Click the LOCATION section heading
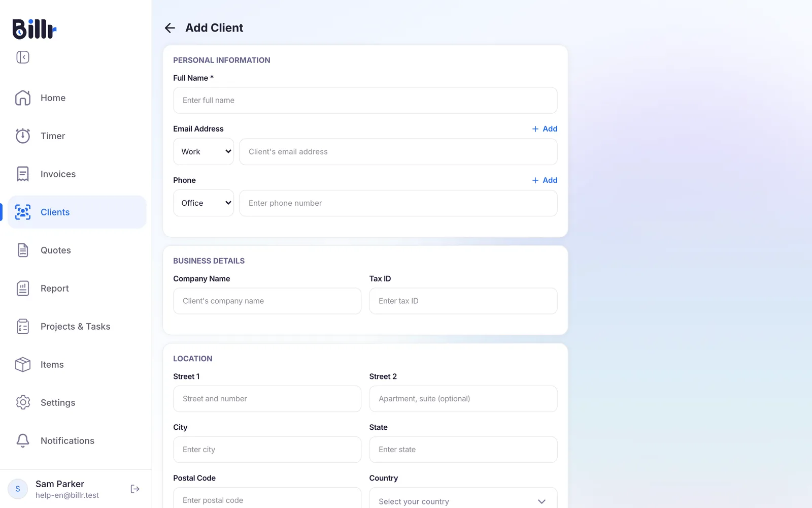 tap(193, 359)
